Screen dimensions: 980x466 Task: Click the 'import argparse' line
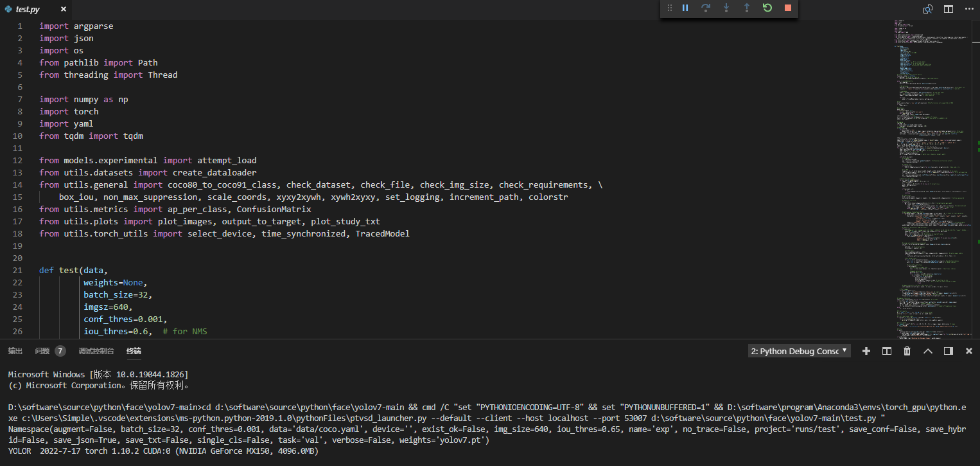[x=76, y=26]
